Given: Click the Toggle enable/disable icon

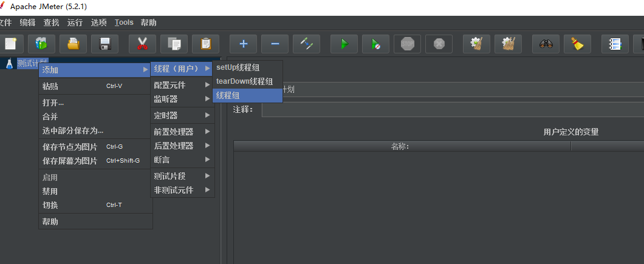Looking at the screenshot, I should 307,44.
